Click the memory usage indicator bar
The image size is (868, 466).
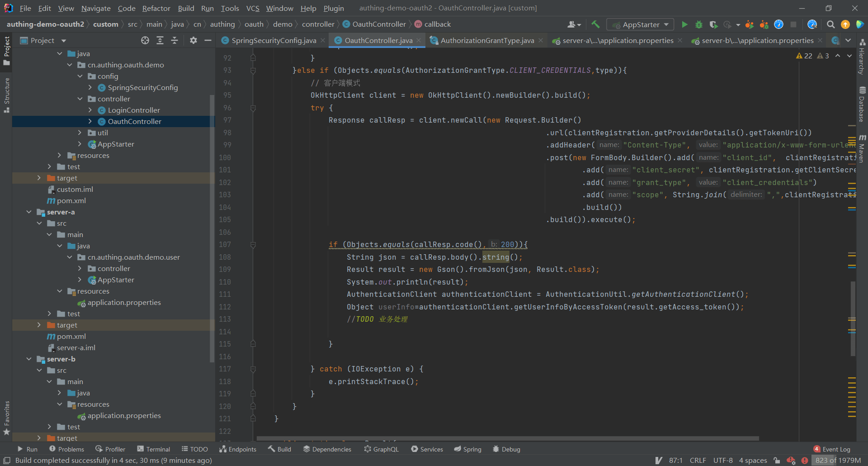coord(838,461)
